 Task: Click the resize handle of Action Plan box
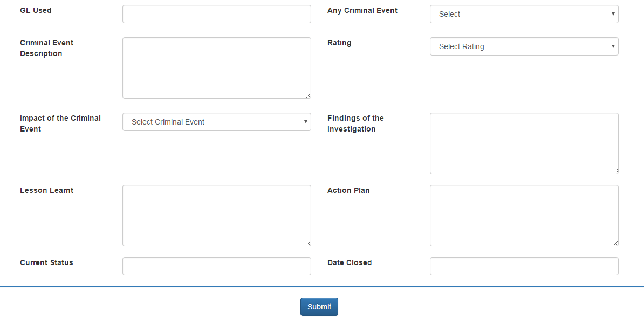pos(616,244)
